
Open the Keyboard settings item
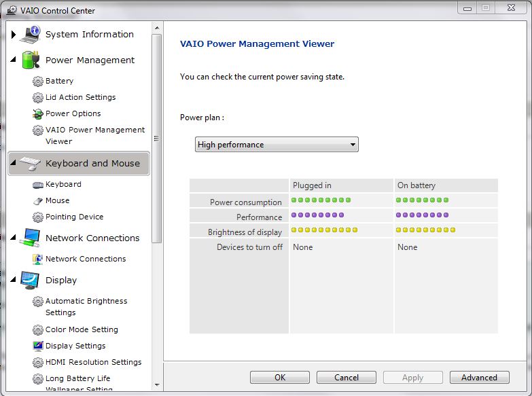coord(63,184)
